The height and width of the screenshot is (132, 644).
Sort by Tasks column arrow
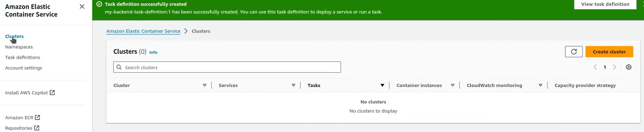(382, 85)
